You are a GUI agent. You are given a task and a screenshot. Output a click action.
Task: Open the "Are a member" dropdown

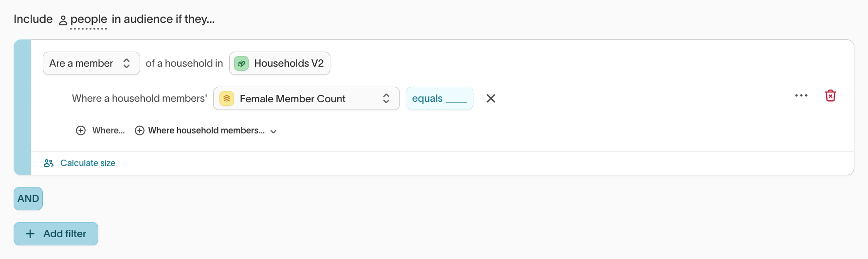tap(91, 63)
